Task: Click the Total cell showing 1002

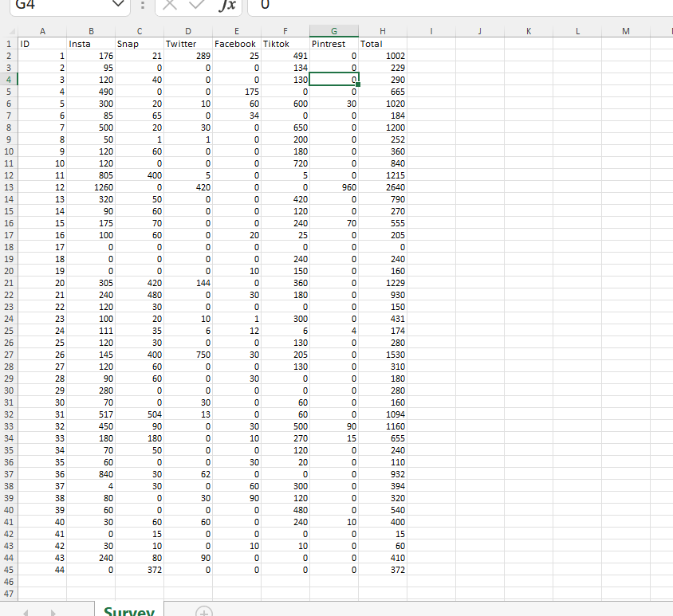Action: click(x=383, y=56)
